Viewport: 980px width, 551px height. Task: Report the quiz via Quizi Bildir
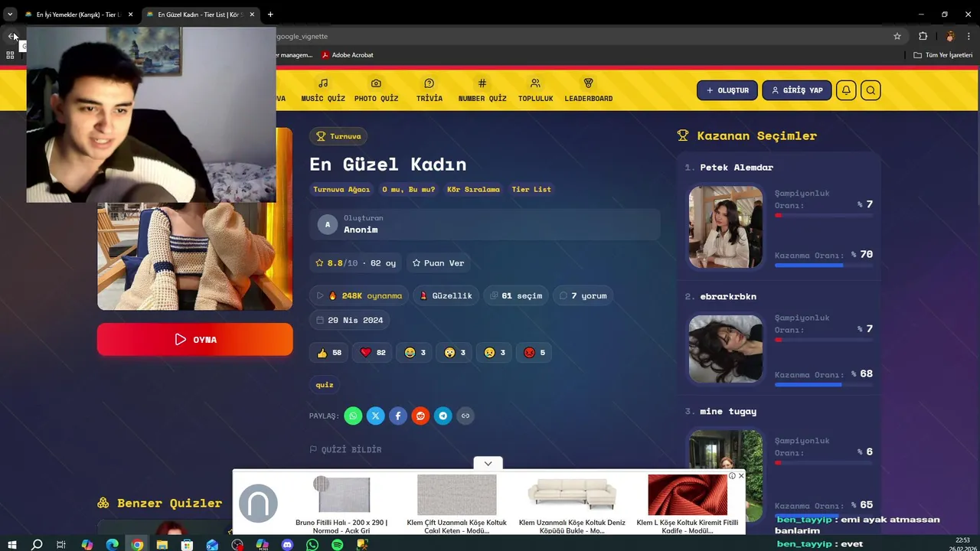[345, 449]
